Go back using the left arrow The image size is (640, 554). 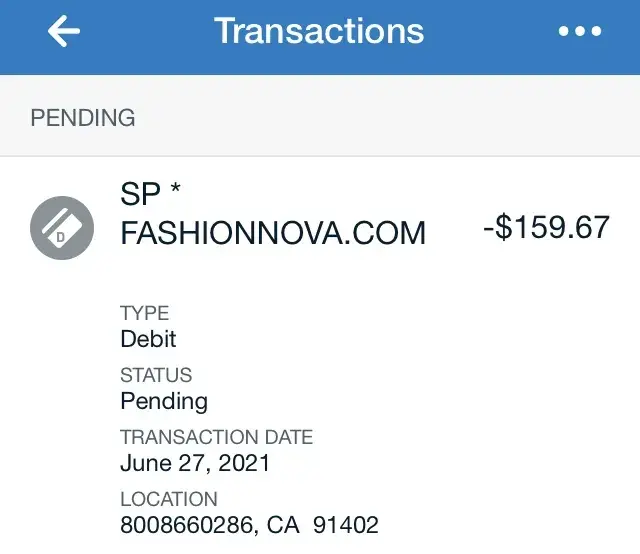click(64, 32)
